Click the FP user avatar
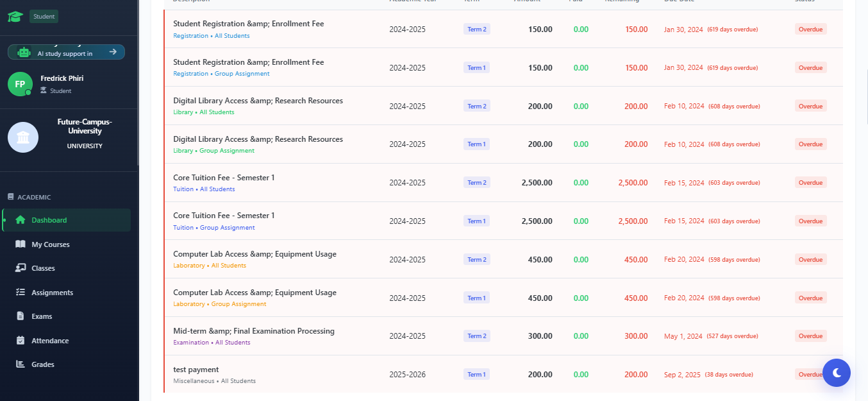The image size is (868, 401). point(20,84)
